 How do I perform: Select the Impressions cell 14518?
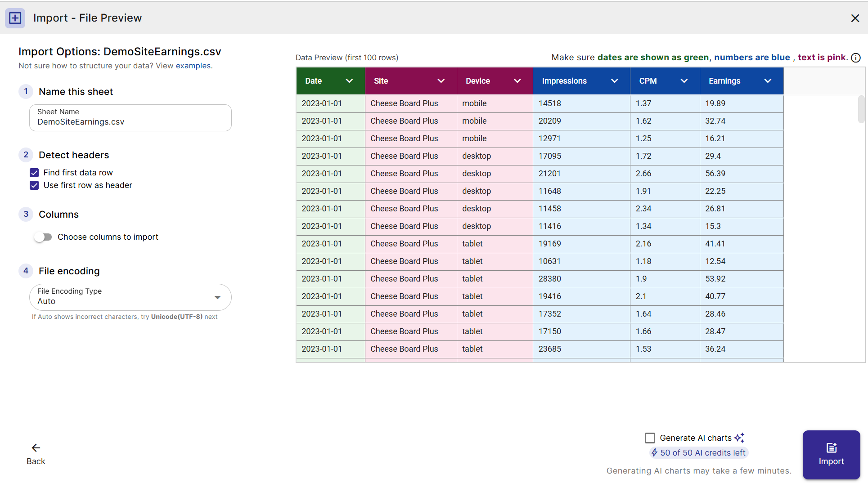pos(581,103)
